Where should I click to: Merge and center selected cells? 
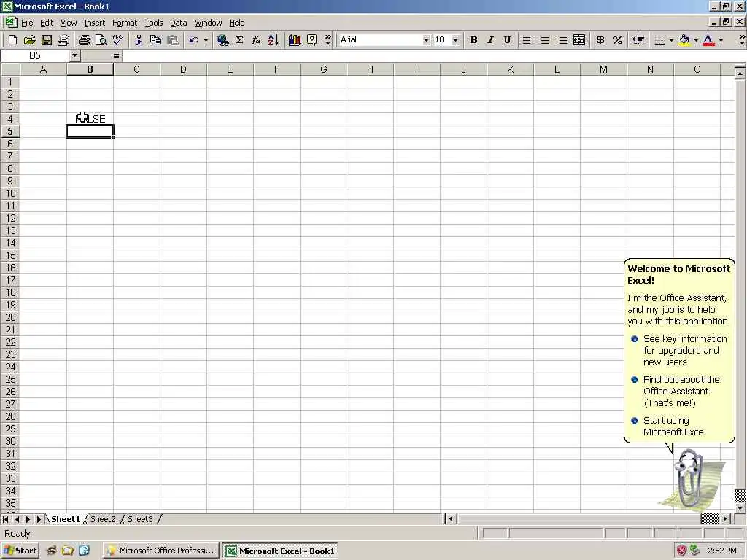click(x=579, y=40)
